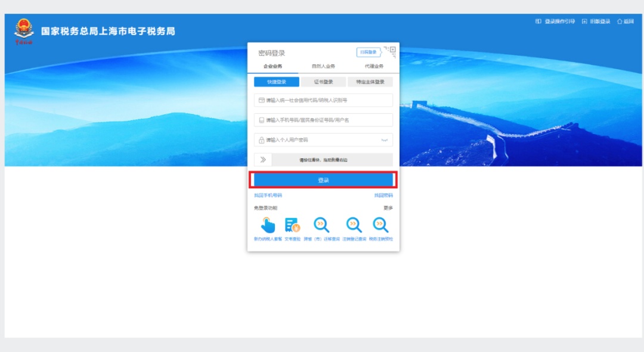Click the tax bureau national emblem logo

click(x=23, y=31)
